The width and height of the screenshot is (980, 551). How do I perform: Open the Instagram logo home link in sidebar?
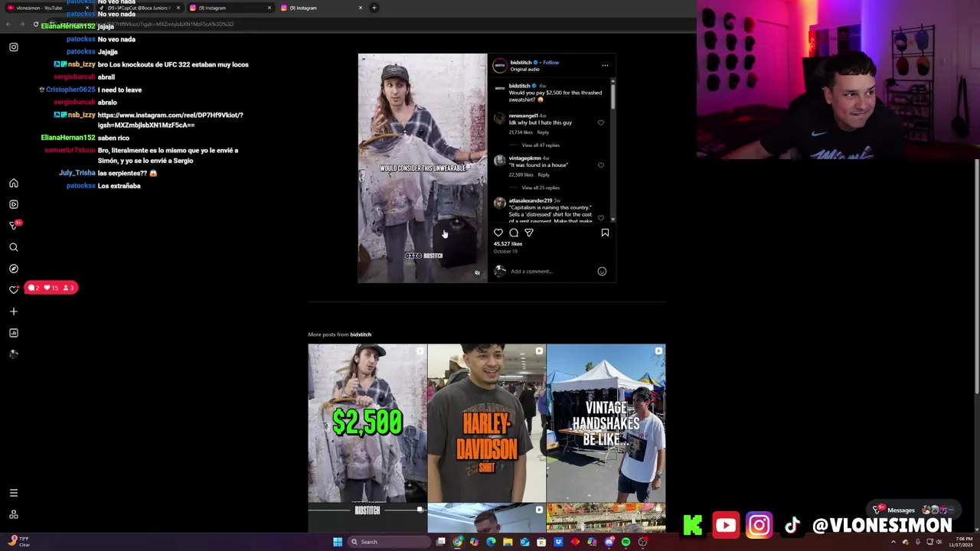point(14,47)
